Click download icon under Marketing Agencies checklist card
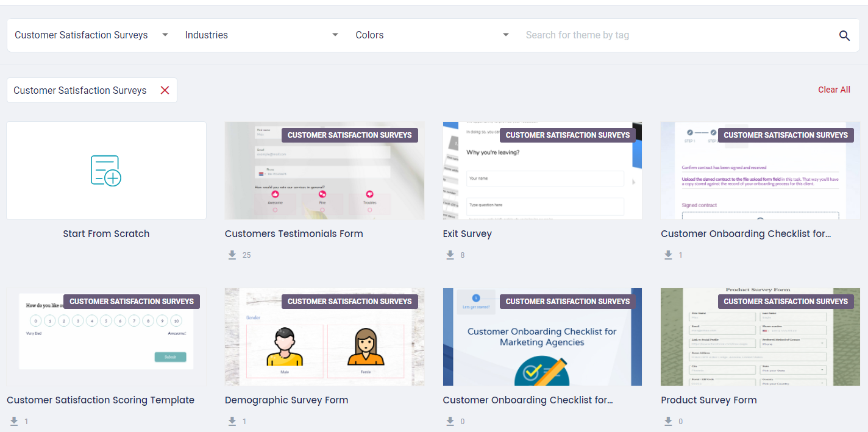The width and height of the screenshot is (868, 432). point(450,421)
